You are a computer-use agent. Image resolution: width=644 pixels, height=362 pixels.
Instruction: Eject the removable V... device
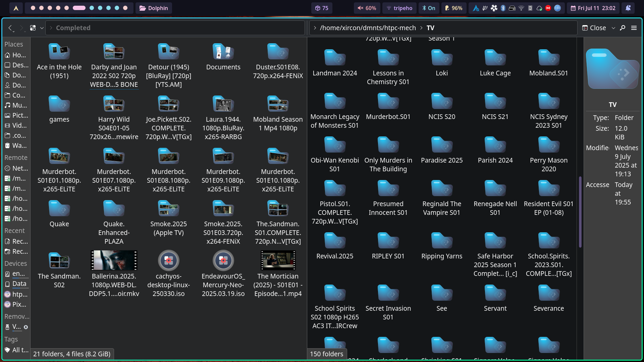26,327
